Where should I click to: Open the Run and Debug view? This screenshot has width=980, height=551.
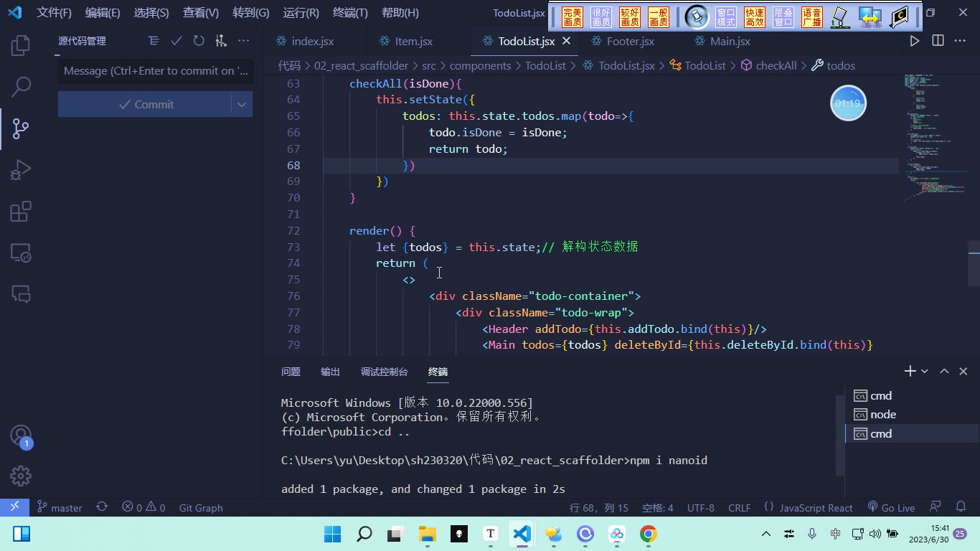[x=21, y=170]
